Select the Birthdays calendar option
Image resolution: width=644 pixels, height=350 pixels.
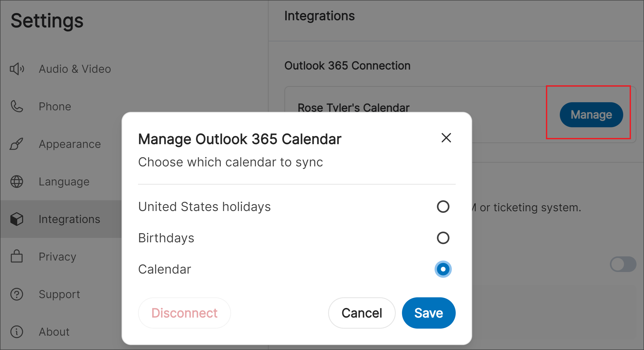[x=443, y=238]
